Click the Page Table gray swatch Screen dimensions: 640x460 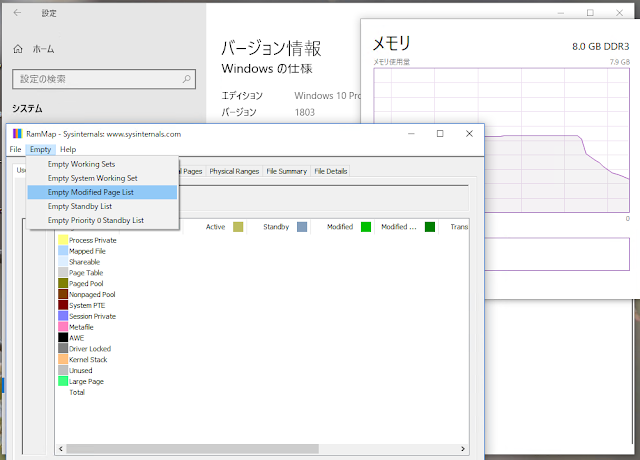[x=63, y=272]
